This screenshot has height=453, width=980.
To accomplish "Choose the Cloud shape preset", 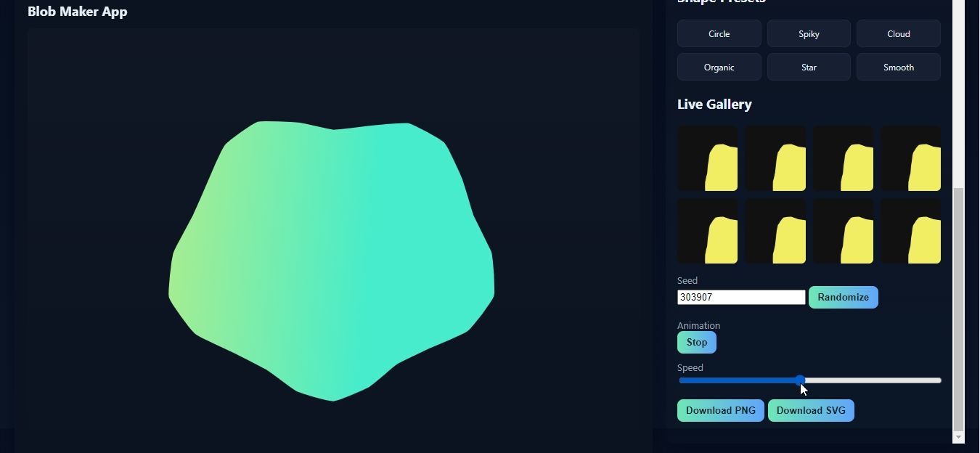I will click(898, 33).
